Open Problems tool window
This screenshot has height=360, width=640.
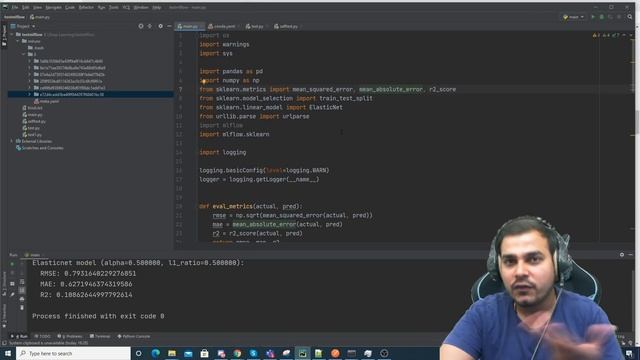click(70, 336)
